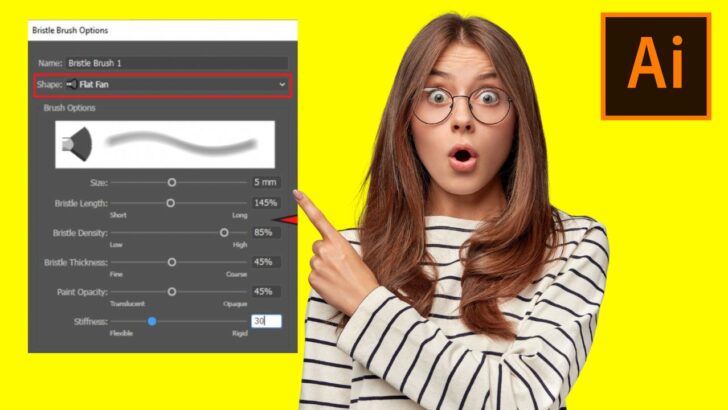Click the High label under Bristle Density
The width and height of the screenshot is (728, 410).
tap(240, 245)
